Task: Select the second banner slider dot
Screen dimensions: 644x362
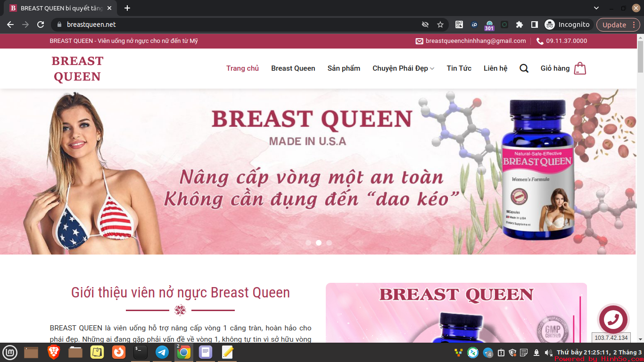Action: (319, 243)
